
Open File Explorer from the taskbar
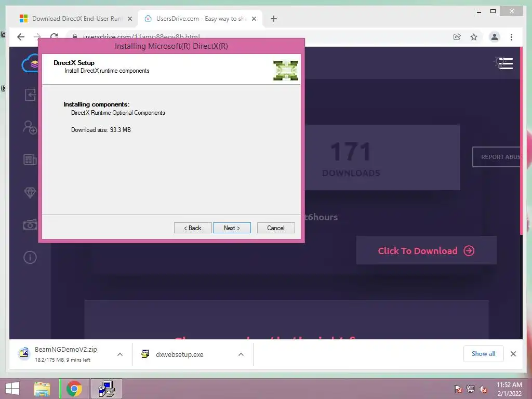[42, 389]
